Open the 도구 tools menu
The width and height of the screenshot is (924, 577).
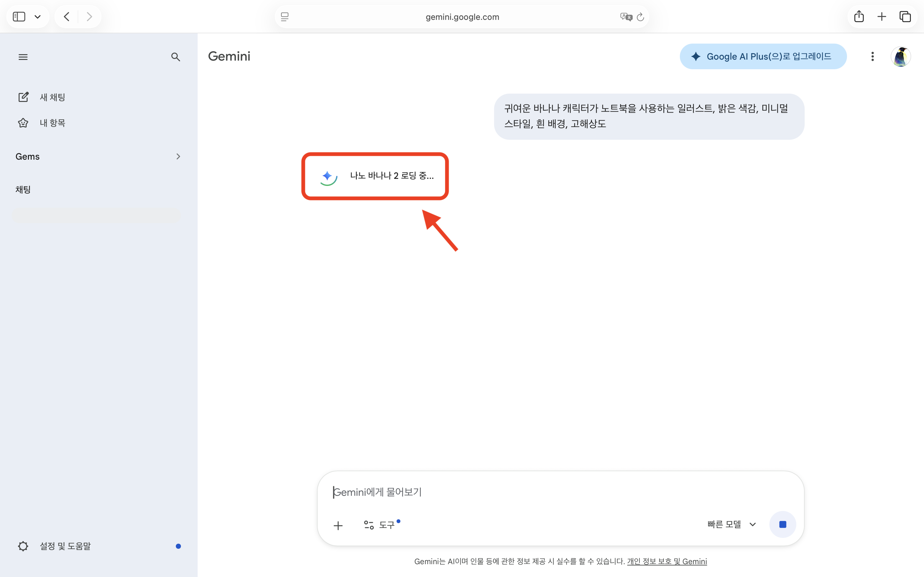pyautogui.click(x=380, y=525)
